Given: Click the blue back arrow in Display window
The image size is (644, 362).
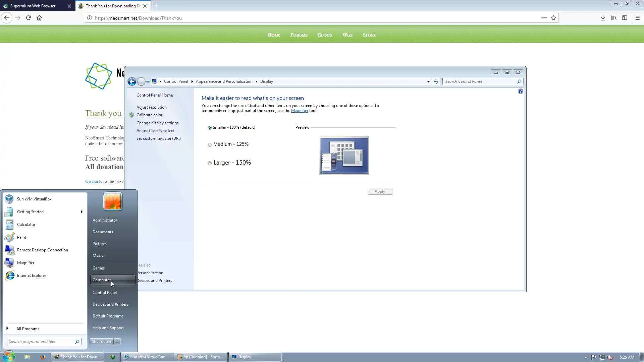Looking at the screenshot, I should click(x=132, y=81).
